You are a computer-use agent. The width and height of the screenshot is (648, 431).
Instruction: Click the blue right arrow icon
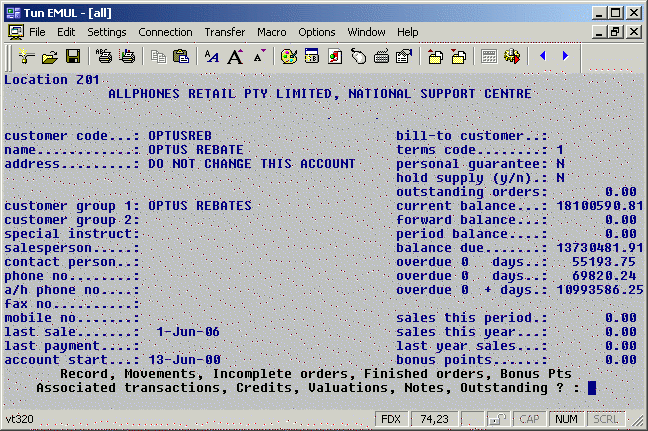565,56
